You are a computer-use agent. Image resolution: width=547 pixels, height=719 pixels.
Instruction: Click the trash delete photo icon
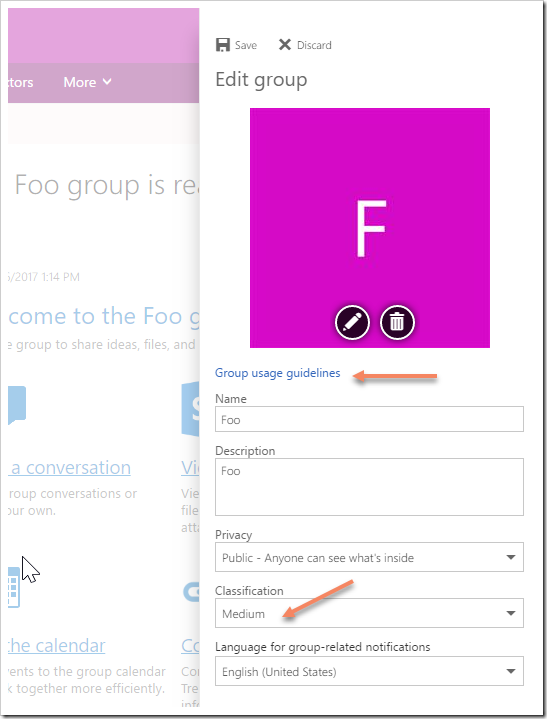397,322
